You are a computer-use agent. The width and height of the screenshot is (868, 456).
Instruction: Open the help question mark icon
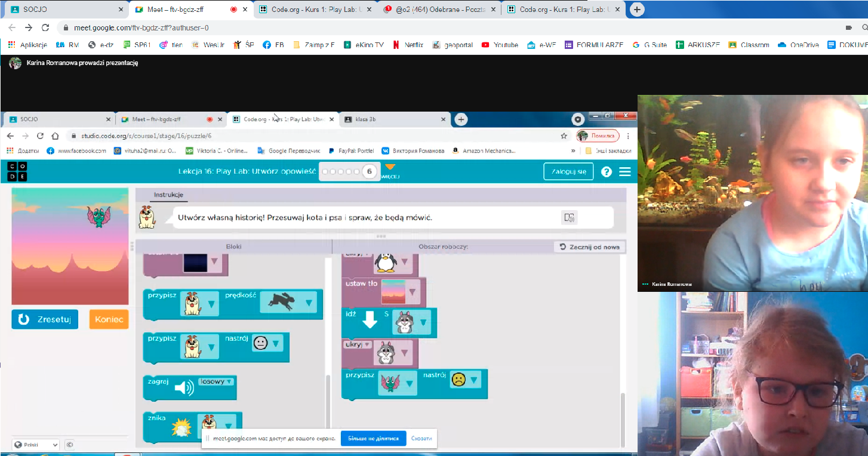click(x=607, y=172)
